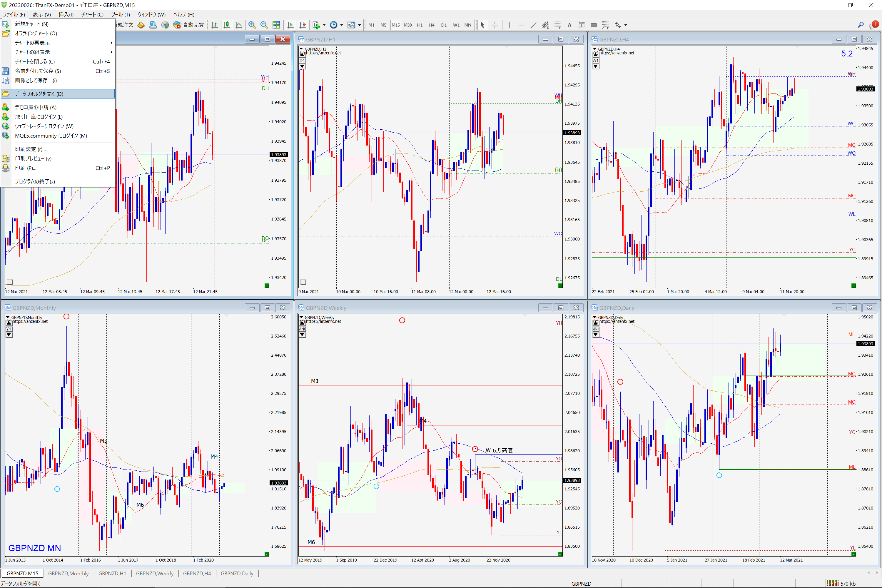This screenshot has width=882, height=588.
Task: Switch to GBPNZD,Weekly chart tab
Action: tap(155, 573)
